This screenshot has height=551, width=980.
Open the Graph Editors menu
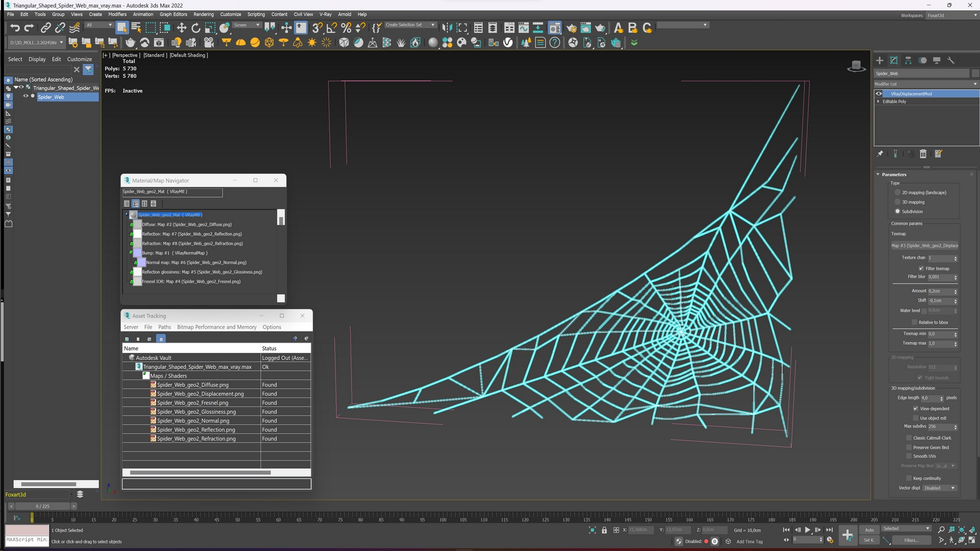tap(173, 14)
